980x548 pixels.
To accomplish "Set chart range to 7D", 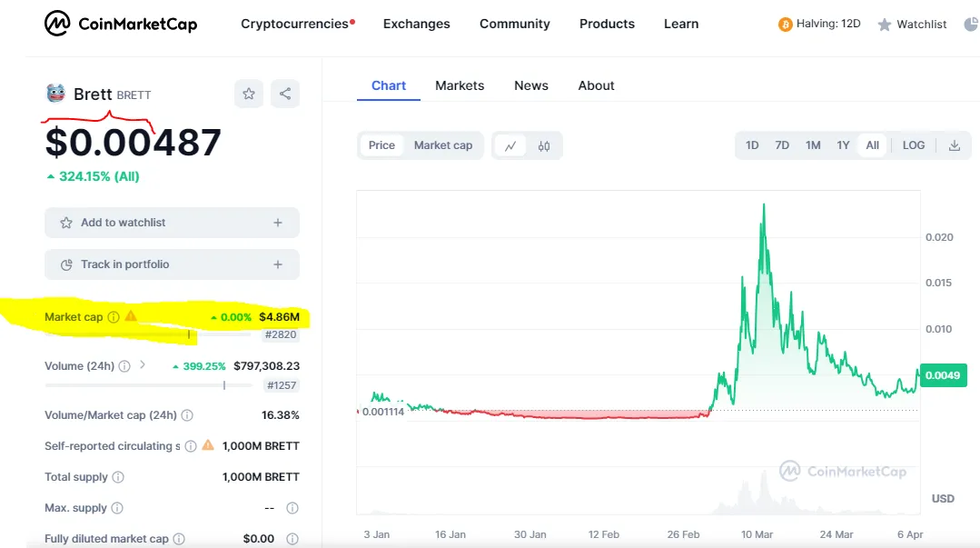I will pyautogui.click(x=782, y=145).
